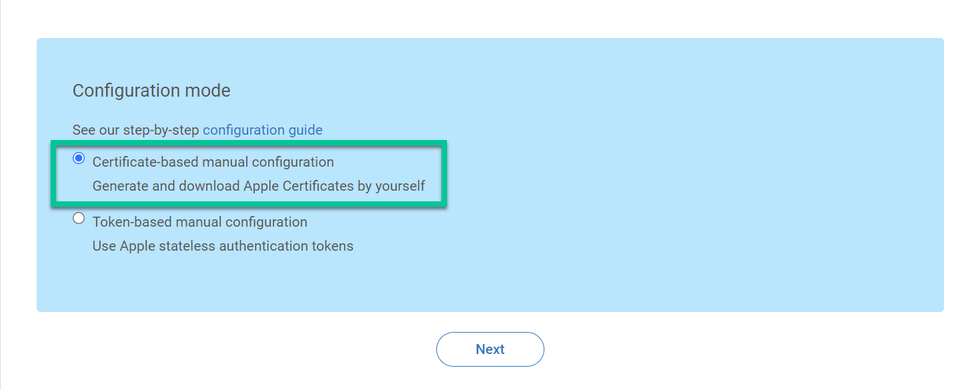Click the "Generate and download Apple Certificates" description
The image size is (980, 390).
click(x=258, y=186)
